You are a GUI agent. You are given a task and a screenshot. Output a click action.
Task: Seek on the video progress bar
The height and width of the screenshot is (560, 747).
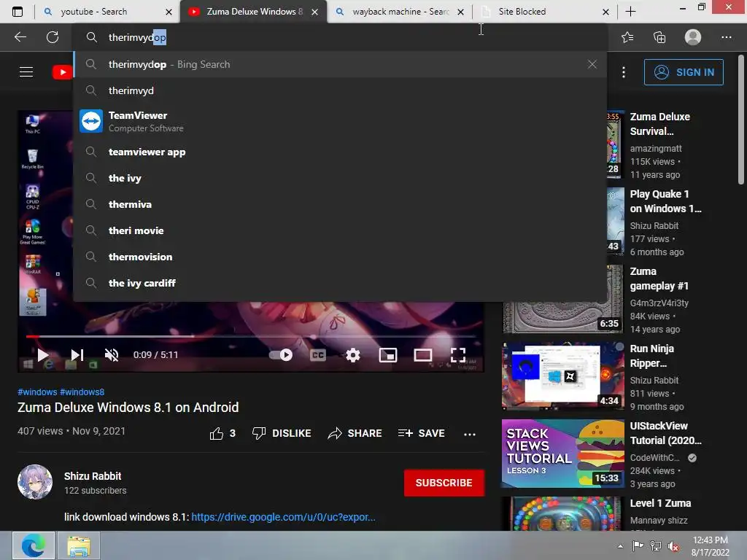pos(251,336)
